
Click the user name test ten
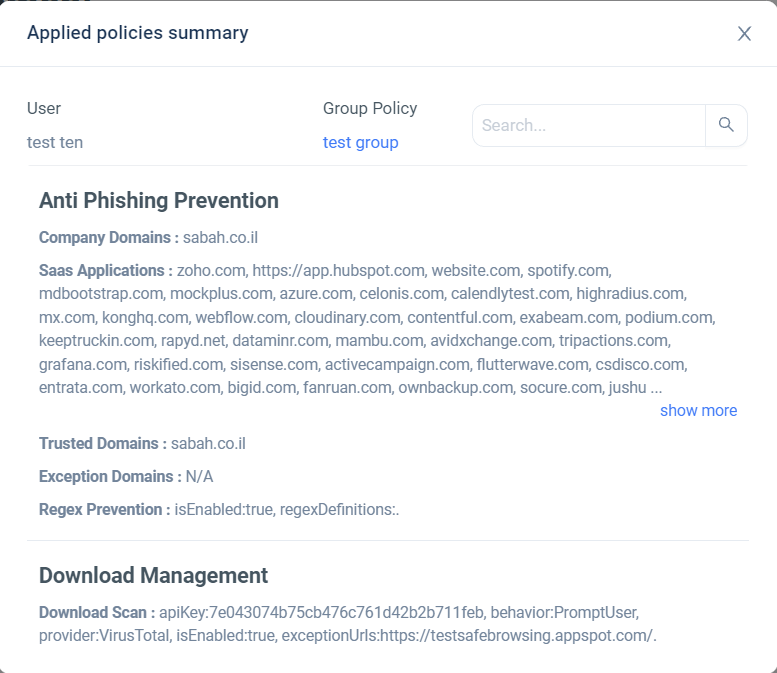(x=55, y=142)
